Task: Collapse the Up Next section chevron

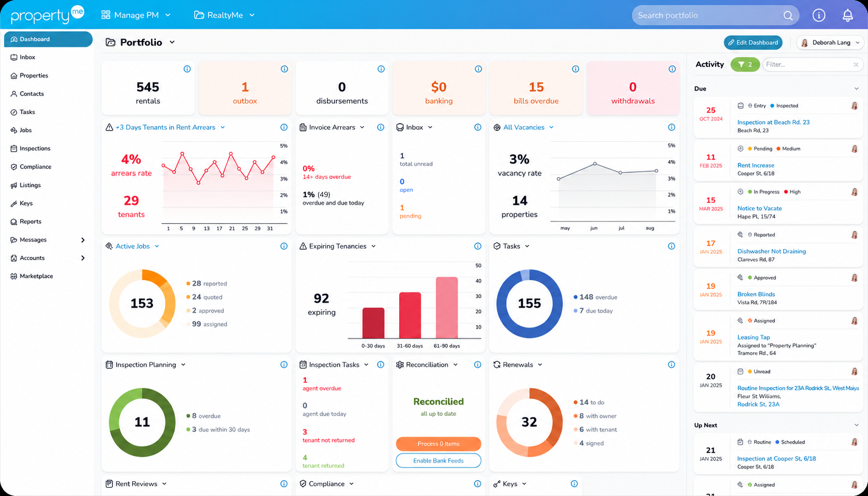Action: tap(856, 425)
